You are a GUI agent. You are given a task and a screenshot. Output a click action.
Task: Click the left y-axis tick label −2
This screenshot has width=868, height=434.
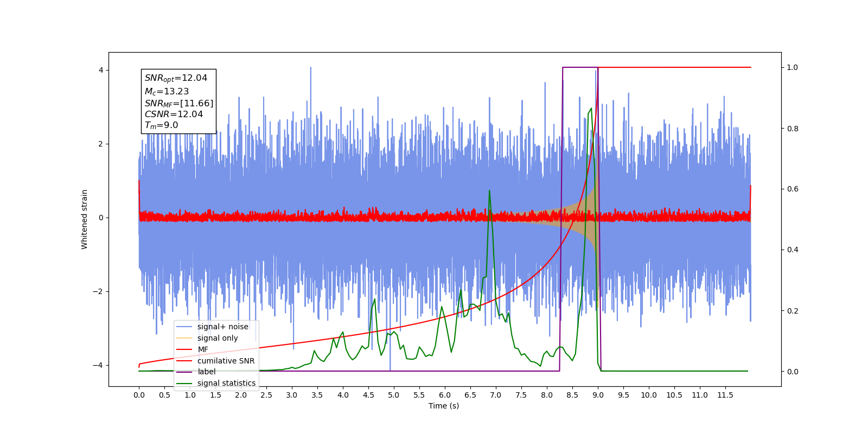[x=98, y=291]
